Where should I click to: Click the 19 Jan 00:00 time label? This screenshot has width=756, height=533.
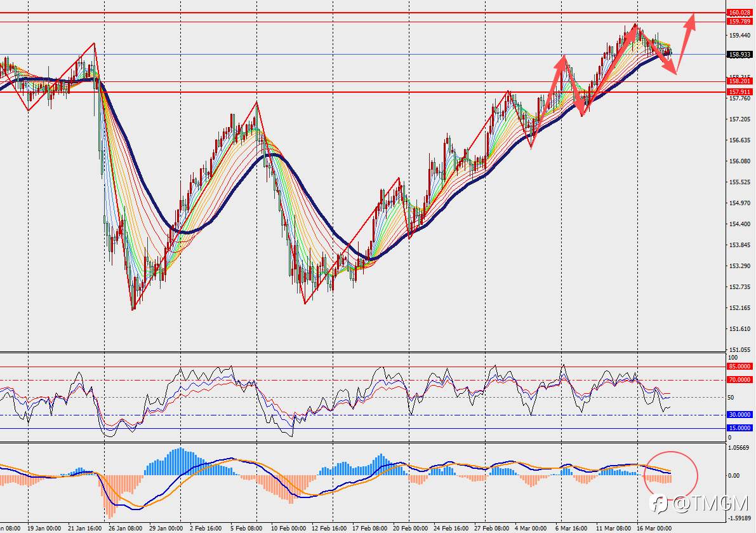pyautogui.click(x=44, y=528)
